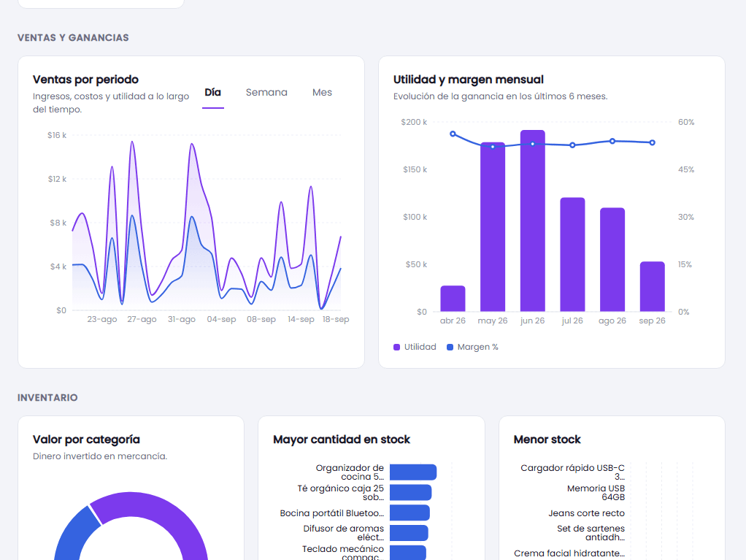Toggle the Margen % legend entry
The height and width of the screenshot is (560, 746).
coord(472,347)
